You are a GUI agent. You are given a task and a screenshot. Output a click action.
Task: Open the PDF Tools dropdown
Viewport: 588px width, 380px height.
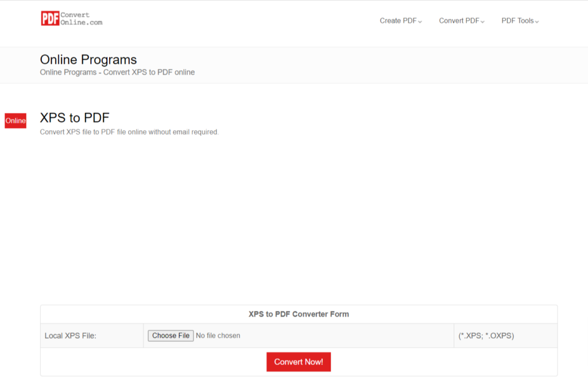[x=519, y=21]
